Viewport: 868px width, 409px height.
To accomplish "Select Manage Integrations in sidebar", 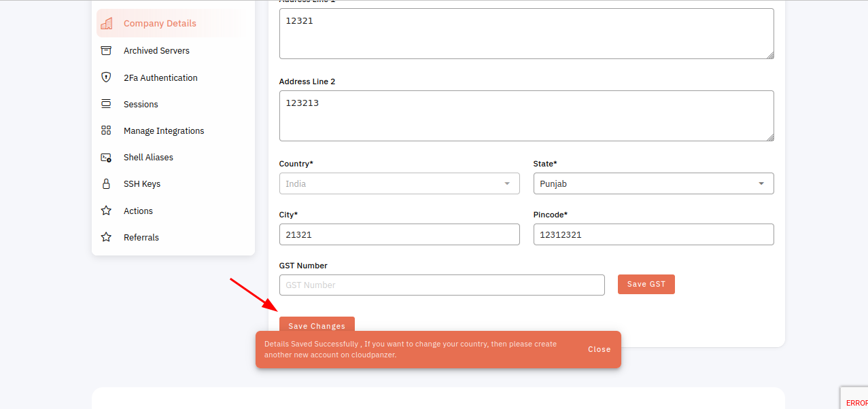I will pos(164,130).
